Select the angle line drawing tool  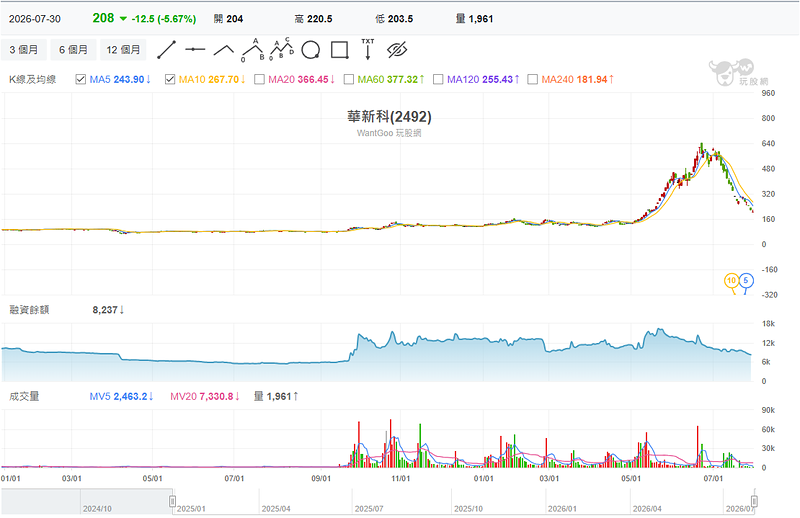(x=223, y=50)
